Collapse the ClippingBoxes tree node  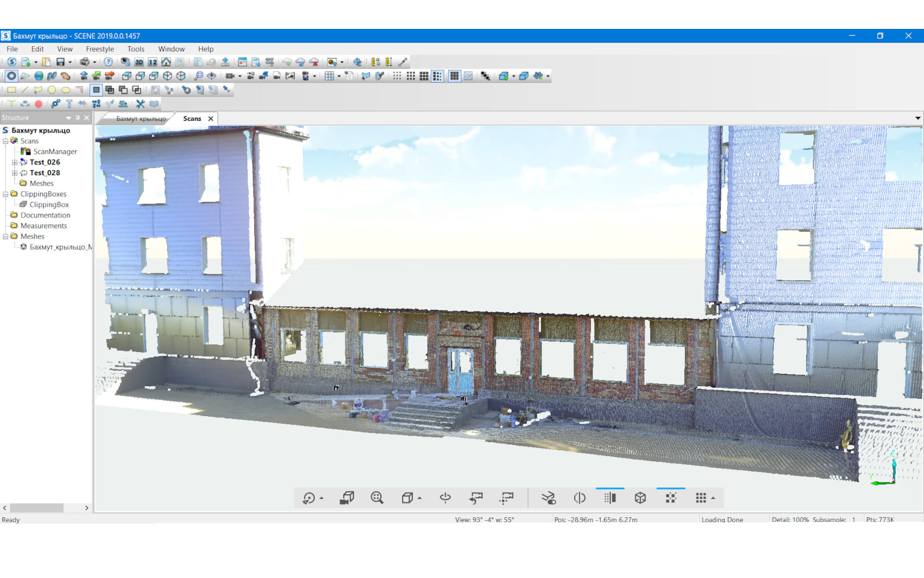[x=5, y=194]
